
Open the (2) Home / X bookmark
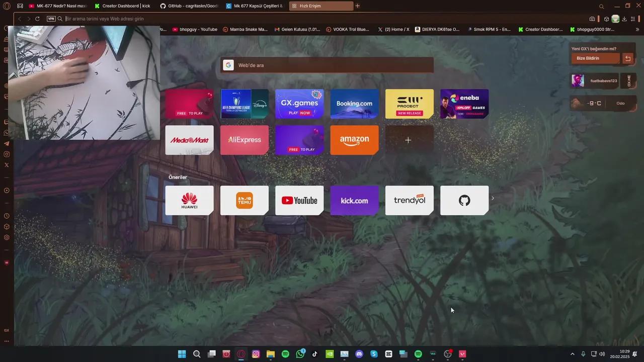click(393, 29)
